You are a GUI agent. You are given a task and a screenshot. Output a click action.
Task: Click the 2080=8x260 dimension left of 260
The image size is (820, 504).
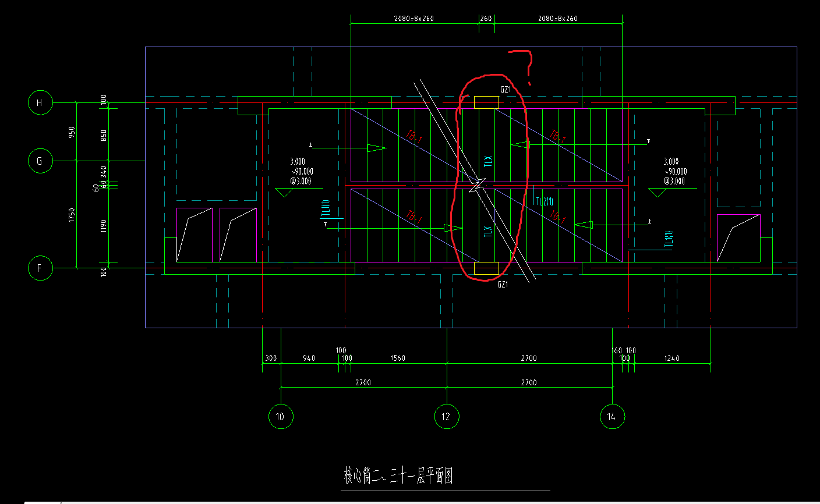point(414,19)
